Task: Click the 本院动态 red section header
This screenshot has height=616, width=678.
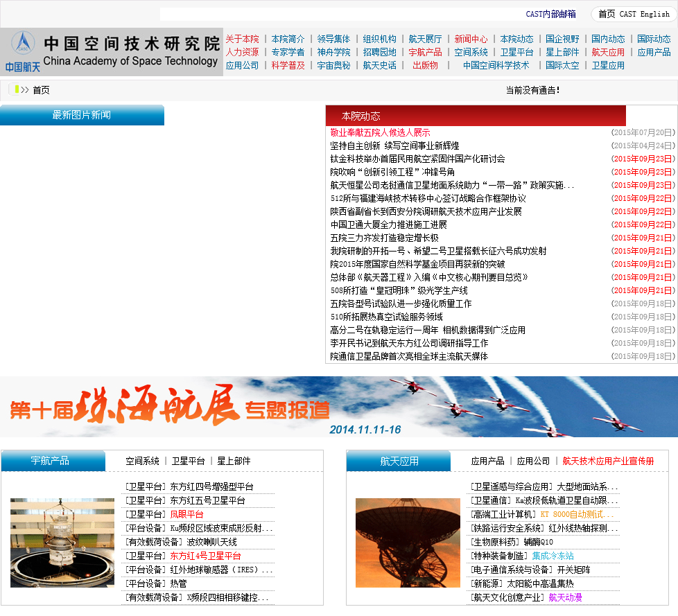Action: 476,116
